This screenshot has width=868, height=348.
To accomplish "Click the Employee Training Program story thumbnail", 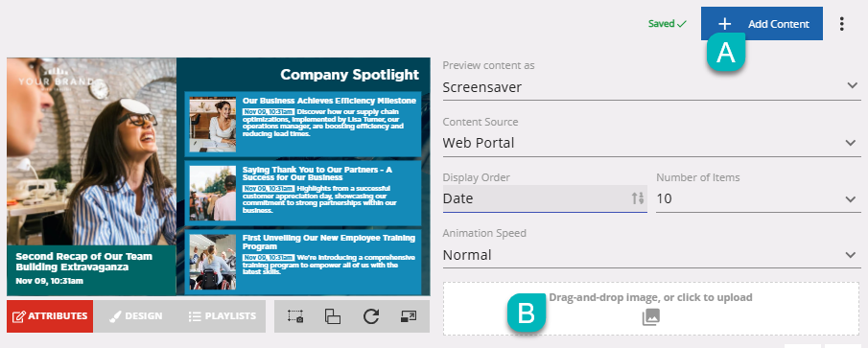I will 213,262.
